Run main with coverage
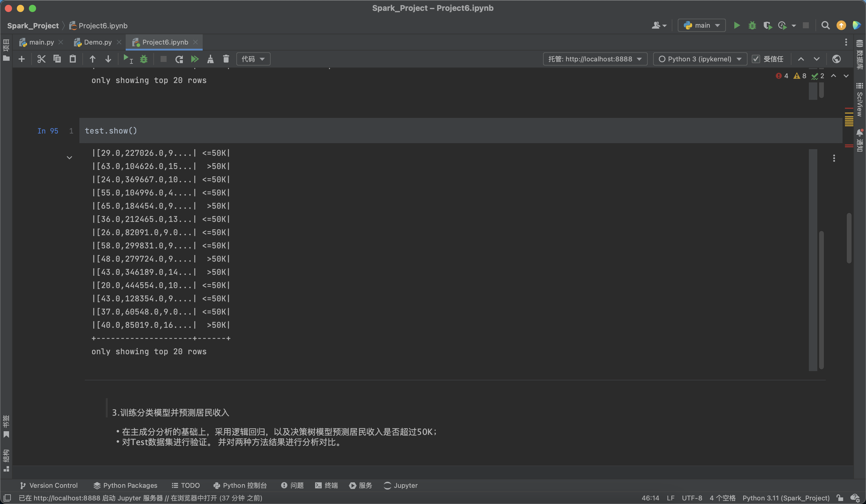 (768, 26)
